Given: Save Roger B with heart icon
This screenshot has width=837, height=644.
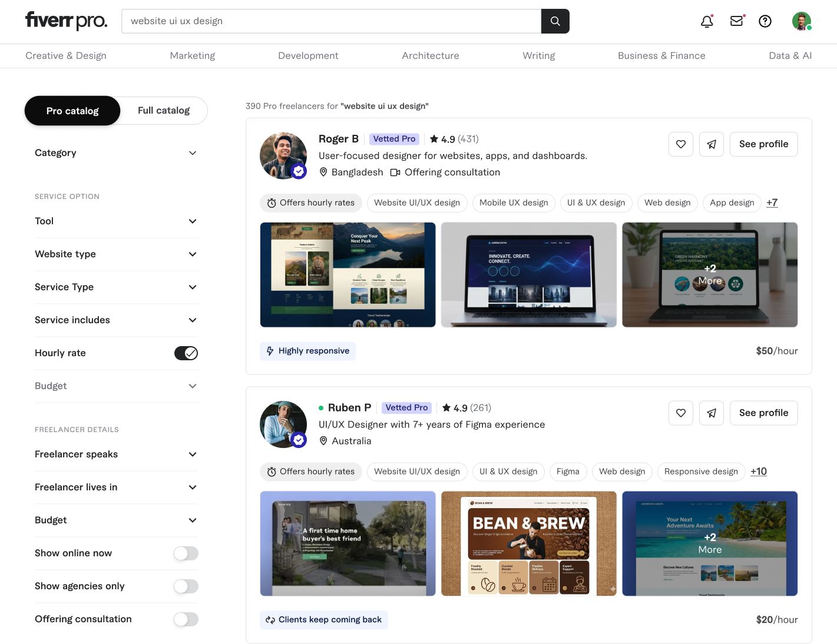Looking at the screenshot, I should pyautogui.click(x=680, y=144).
